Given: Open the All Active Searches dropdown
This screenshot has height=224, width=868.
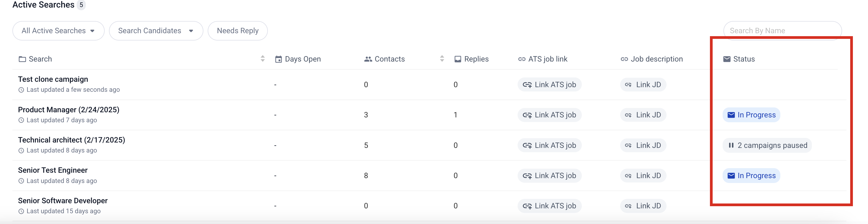Looking at the screenshot, I should coord(58,31).
